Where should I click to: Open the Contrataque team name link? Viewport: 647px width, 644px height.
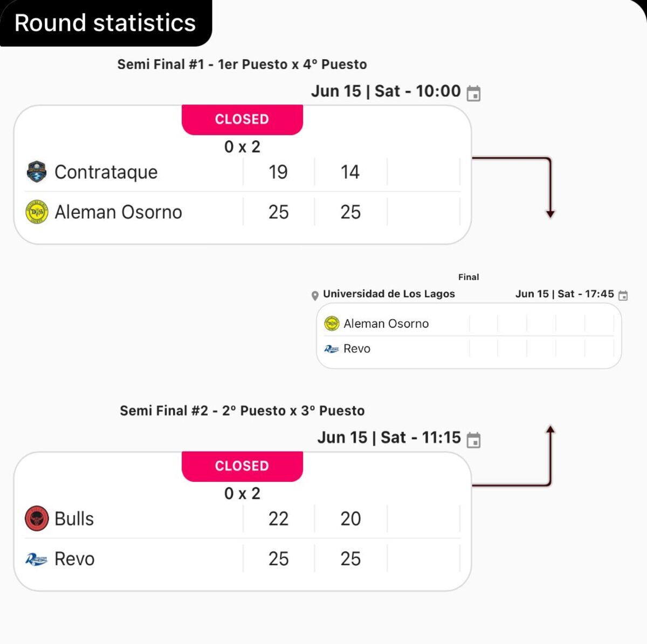click(x=106, y=172)
